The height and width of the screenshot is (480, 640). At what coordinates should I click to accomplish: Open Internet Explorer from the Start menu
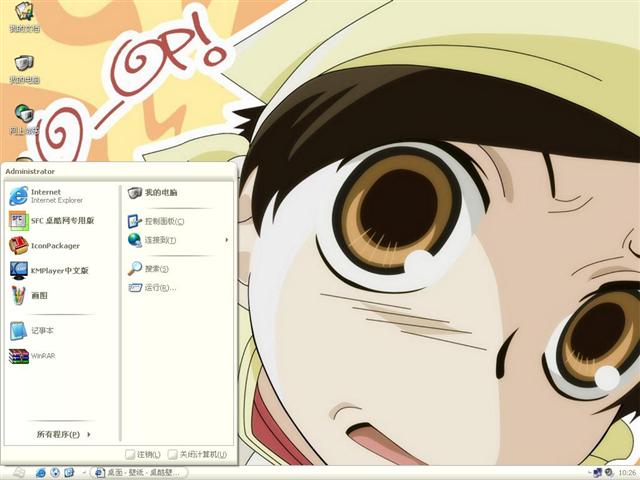point(61,196)
